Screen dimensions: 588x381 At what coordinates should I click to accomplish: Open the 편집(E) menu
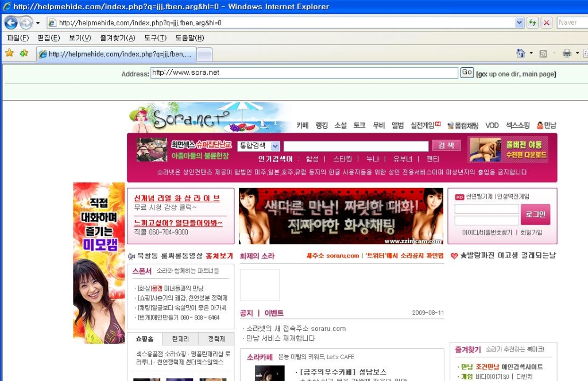[49, 38]
